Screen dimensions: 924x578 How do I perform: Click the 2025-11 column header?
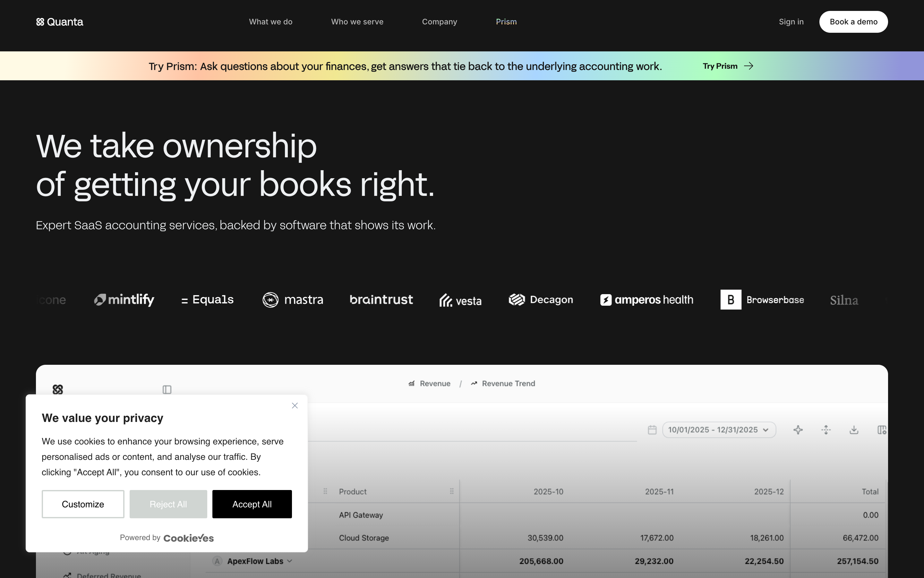pyautogui.click(x=659, y=492)
